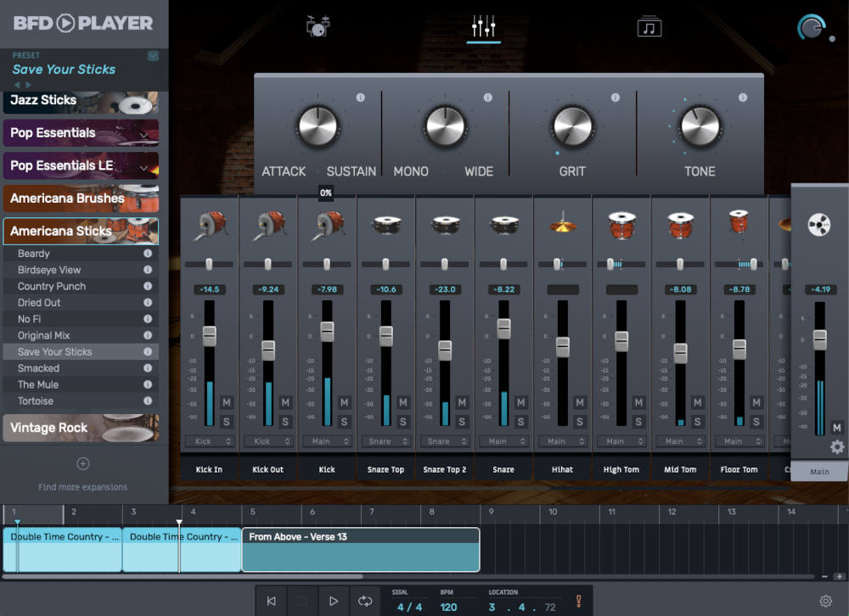Open the Snare Top channel output dropdown
Viewport: 849px width, 616px height.
click(385, 441)
